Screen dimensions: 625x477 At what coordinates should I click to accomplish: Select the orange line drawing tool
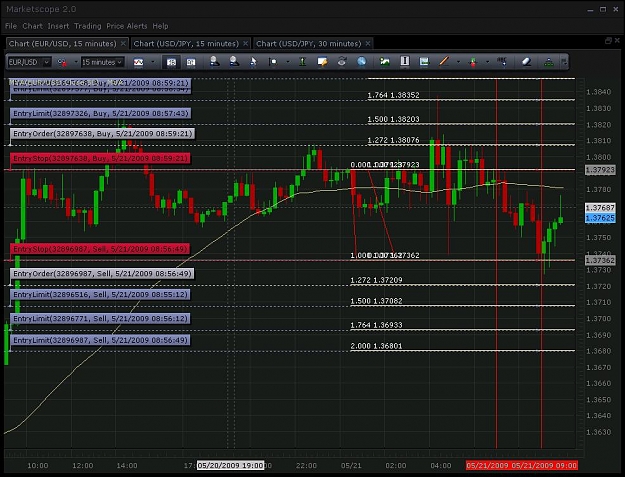[444, 62]
